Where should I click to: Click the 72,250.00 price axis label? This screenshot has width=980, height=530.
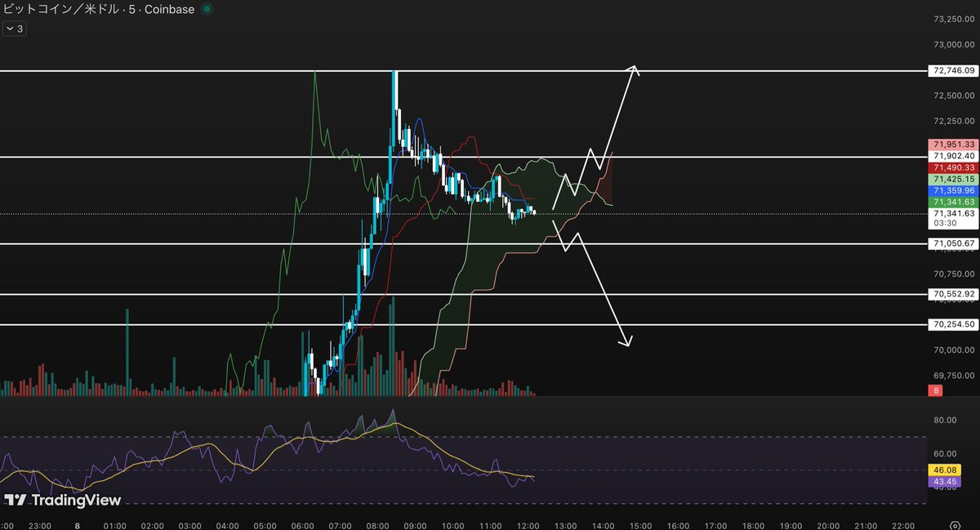click(x=955, y=121)
